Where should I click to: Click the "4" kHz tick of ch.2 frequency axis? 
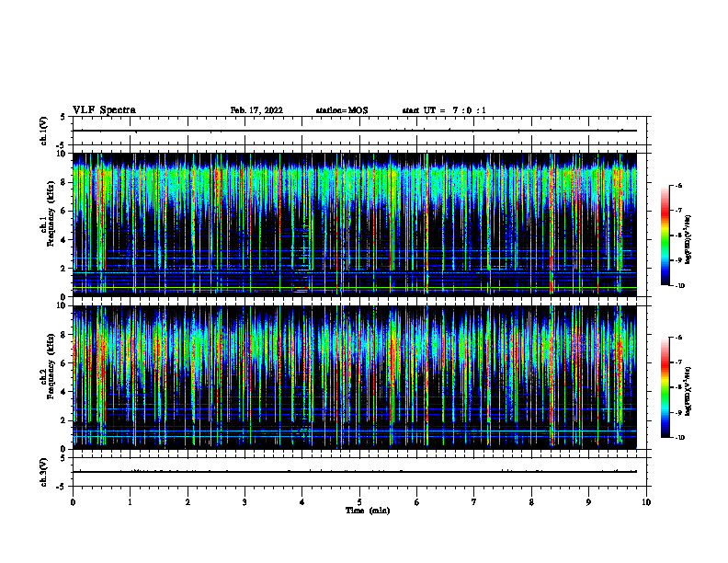64,392
